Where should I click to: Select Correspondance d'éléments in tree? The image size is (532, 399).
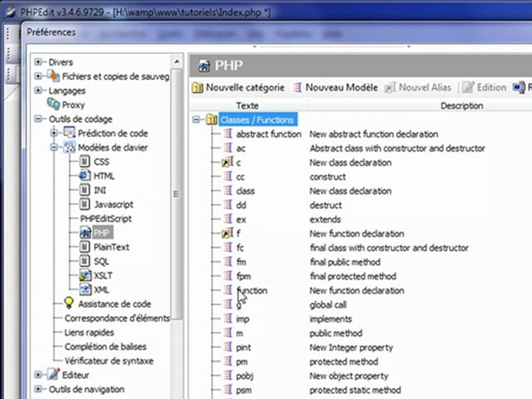tap(117, 318)
